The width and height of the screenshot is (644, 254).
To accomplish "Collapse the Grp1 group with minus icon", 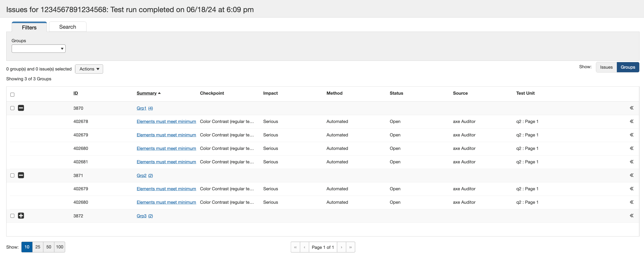I will pos(21,108).
